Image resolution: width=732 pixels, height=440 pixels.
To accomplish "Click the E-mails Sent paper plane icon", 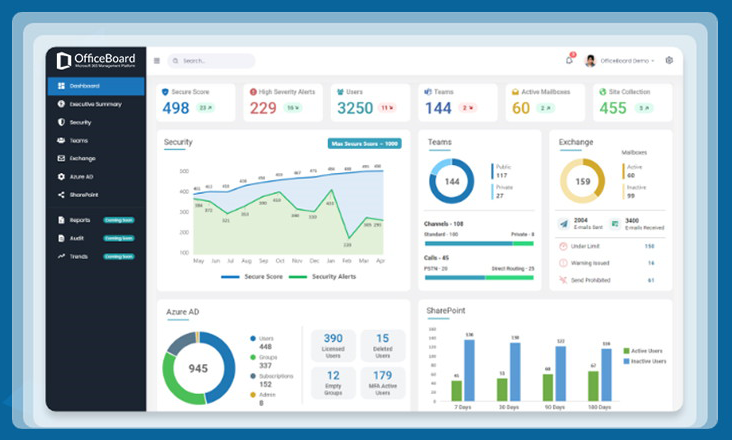I will (x=564, y=224).
